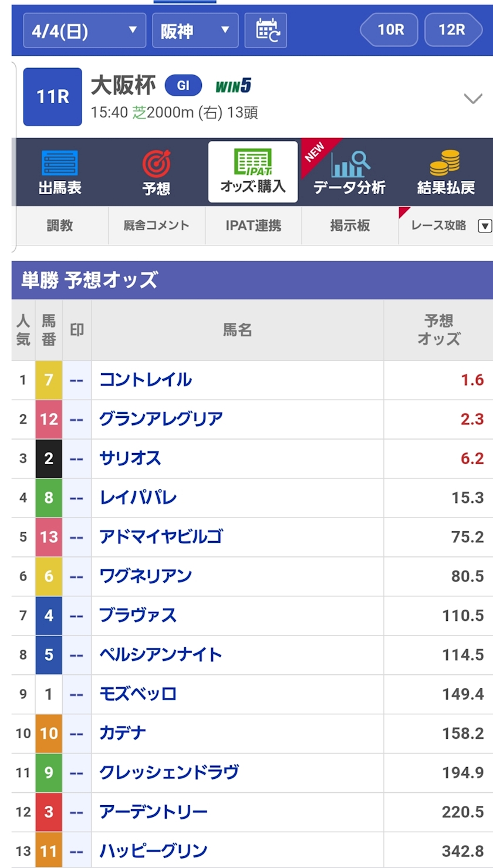Click the WIN5 logo
This screenshot has width=493, height=868.
(x=234, y=86)
